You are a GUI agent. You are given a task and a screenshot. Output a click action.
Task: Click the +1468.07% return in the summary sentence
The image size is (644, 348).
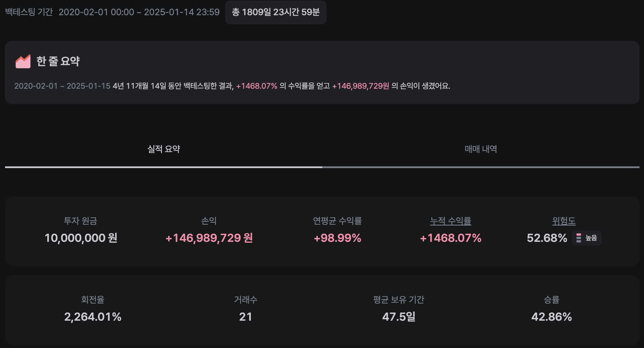point(256,86)
